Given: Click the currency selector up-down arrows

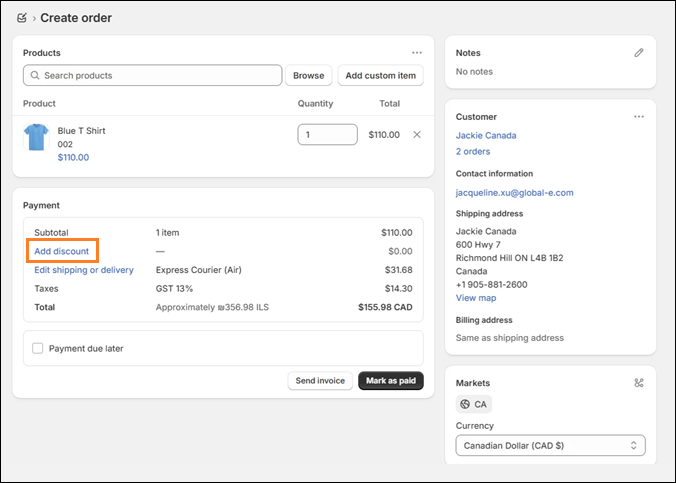Looking at the screenshot, I should (x=633, y=445).
